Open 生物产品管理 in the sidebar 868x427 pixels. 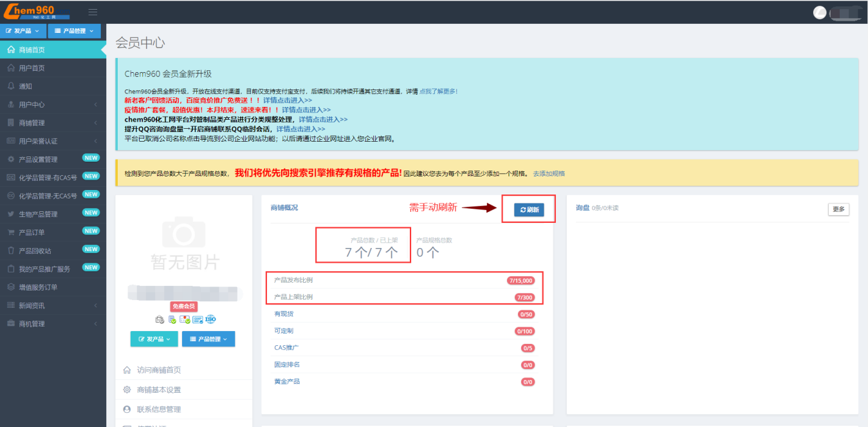click(x=53, y=214)
